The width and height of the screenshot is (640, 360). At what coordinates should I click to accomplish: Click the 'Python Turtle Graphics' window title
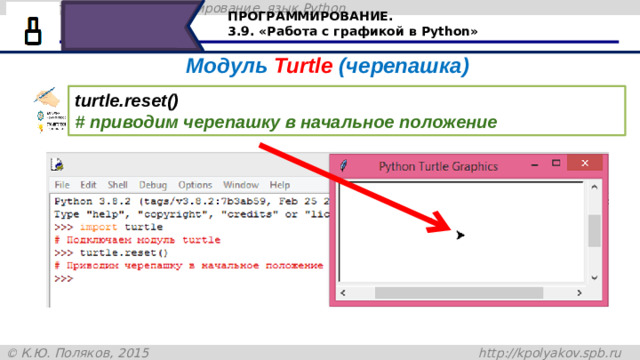(438, 167)
